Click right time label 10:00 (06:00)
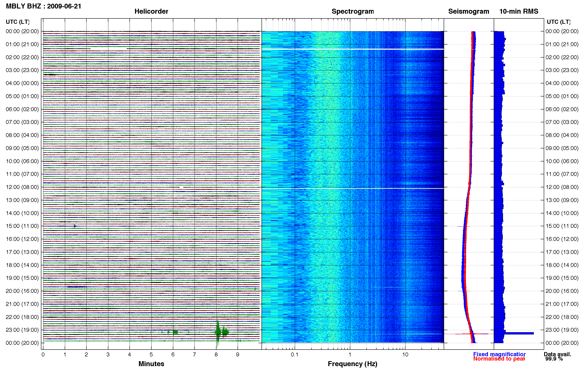 point(562,161)
